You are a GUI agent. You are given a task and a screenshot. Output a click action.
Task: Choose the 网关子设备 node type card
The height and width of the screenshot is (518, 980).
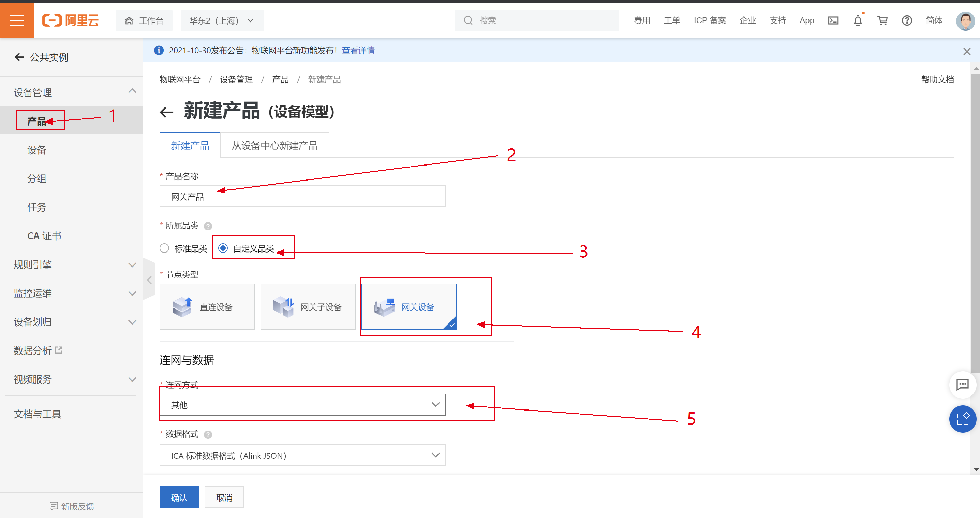[308, 307]
